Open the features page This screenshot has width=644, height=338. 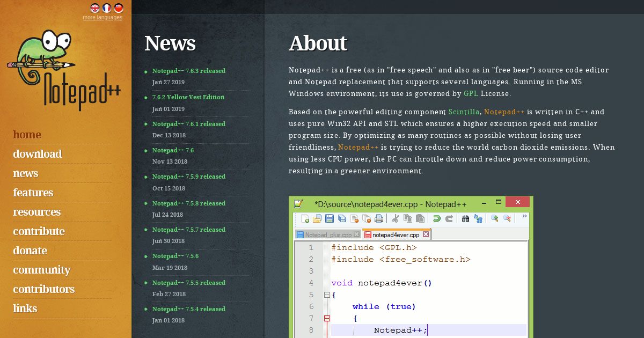pyautogui.click(x=33, y=193)
